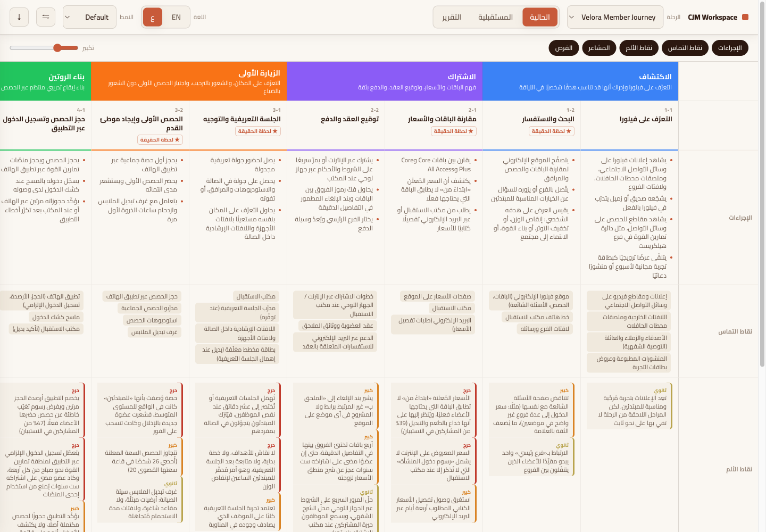Select the التقرير tab
766x532 pixels.
[x=452, y=17]
